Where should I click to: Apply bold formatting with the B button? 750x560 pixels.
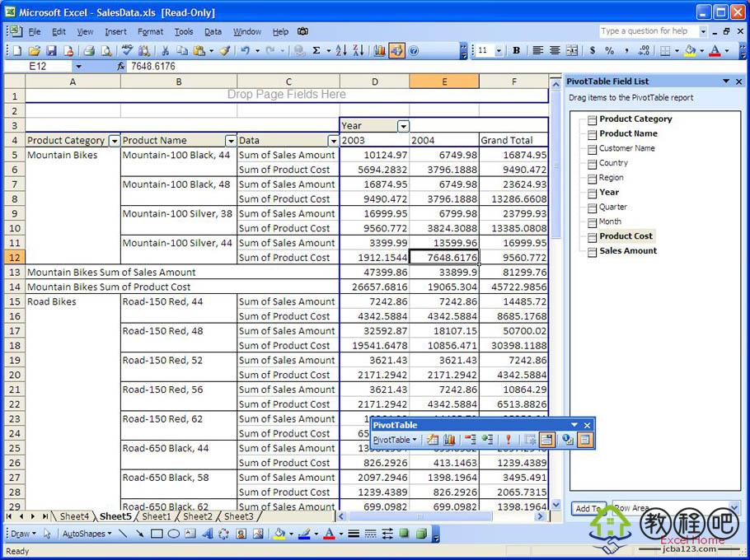pyautogui.click(x=516, y=50)
